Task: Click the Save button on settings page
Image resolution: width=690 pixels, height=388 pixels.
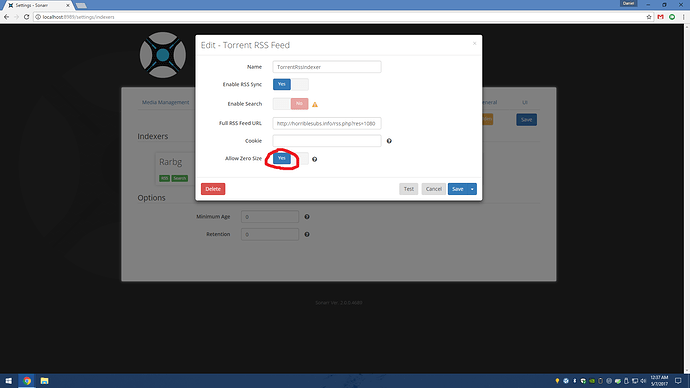Action: tap(526, 120)
